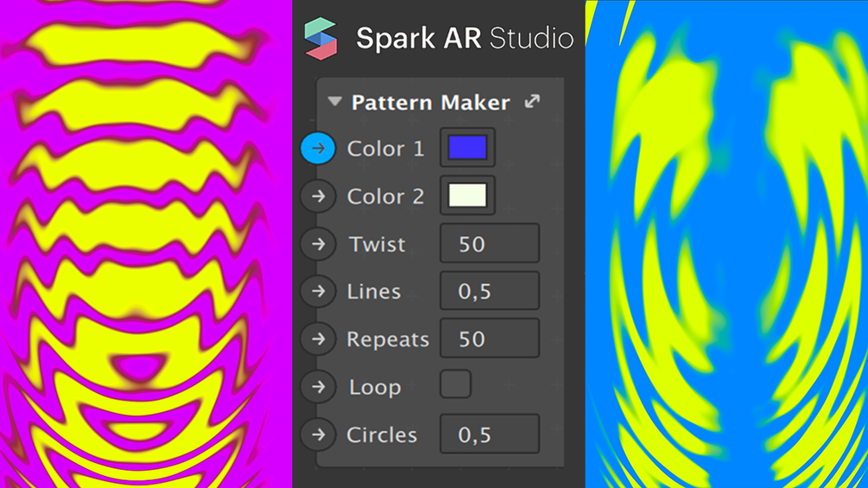This screenshot has height=488, width=868.
Task: Click the Lines label
Action: [x=374, y=292]
